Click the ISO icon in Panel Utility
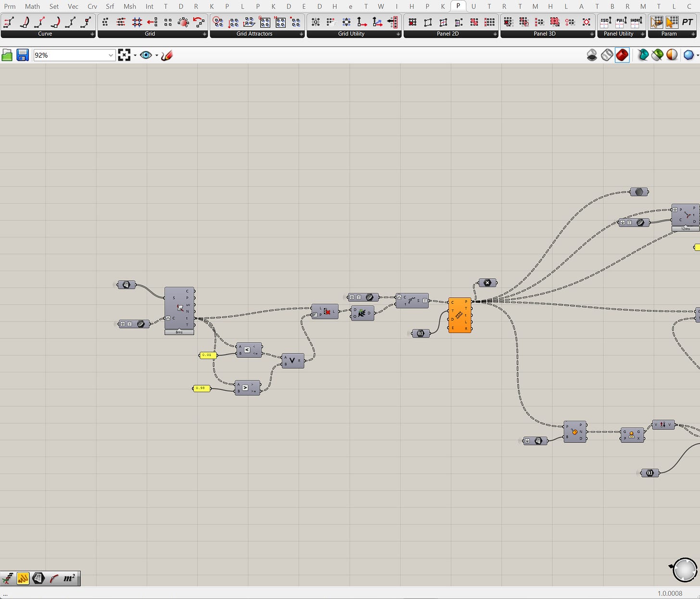The image size is (700, 599). click(x=606, y=22)
